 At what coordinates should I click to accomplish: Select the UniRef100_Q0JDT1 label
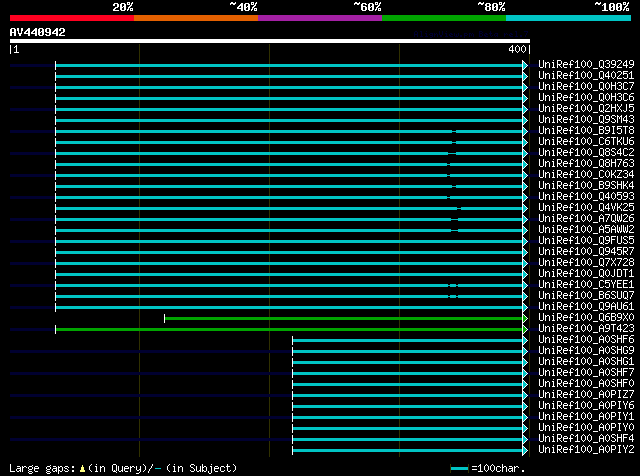[x=586, y=274]
